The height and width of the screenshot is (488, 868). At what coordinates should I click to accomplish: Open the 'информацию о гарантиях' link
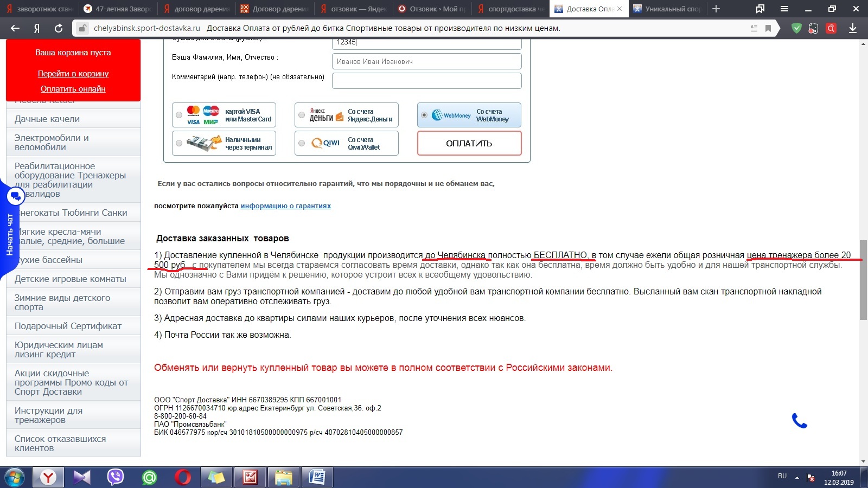pyautogui.click(x=286, y=206)
